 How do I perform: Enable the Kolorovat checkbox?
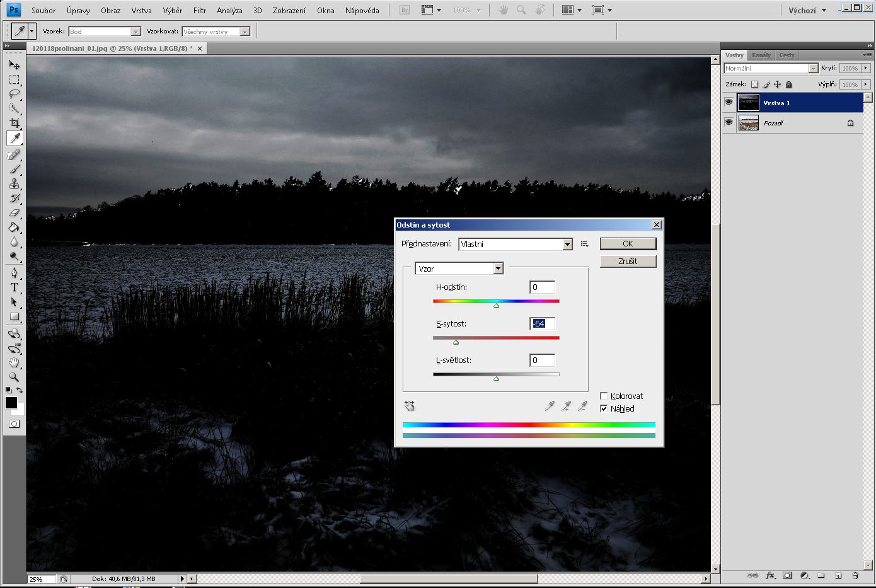coord(604,396)
